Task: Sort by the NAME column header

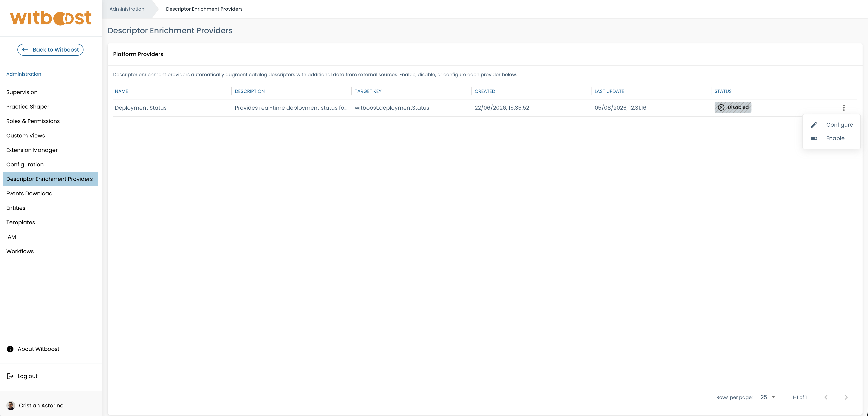Action: tap(121, 91)
